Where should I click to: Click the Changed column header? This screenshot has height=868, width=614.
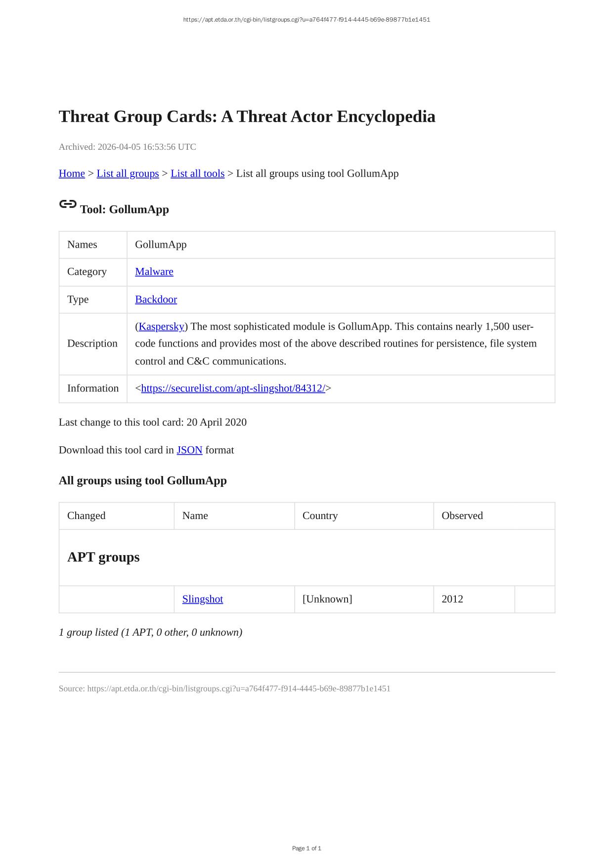pyautogui.click(x=87, y=516)
